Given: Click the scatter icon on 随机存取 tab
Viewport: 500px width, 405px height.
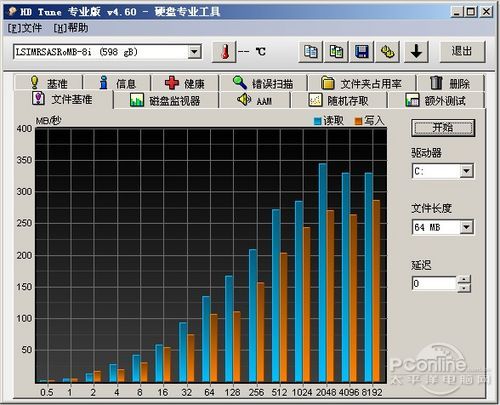Looking at the screenshot, I should pyautogui.click(x=315, y=100).
